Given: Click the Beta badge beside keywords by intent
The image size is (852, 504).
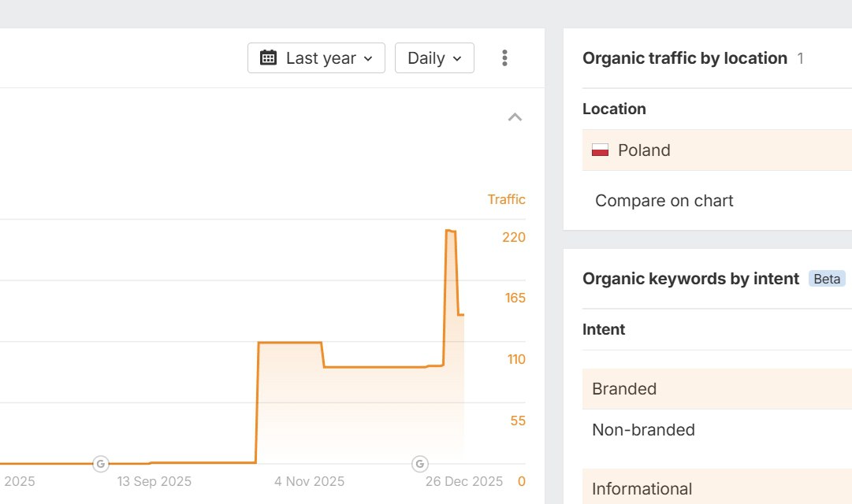Looking at the screenshot, I should (x=827, y=279).
